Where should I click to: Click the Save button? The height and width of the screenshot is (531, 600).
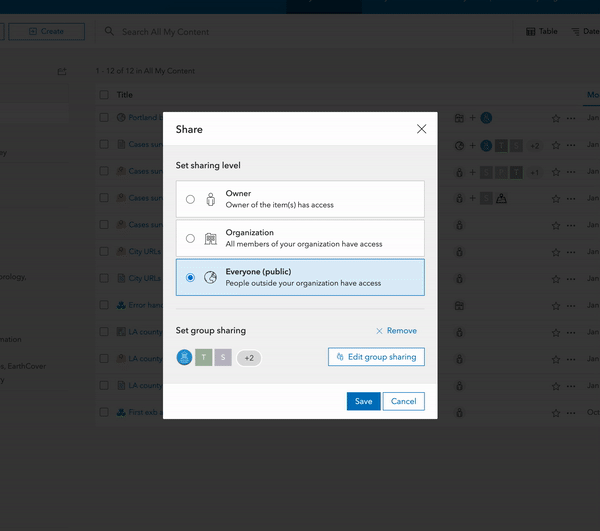coord(363,401)
